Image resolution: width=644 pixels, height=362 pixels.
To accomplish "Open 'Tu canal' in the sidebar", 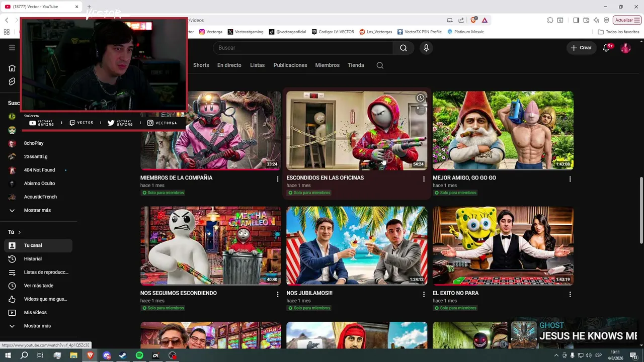I will point(38,245).
